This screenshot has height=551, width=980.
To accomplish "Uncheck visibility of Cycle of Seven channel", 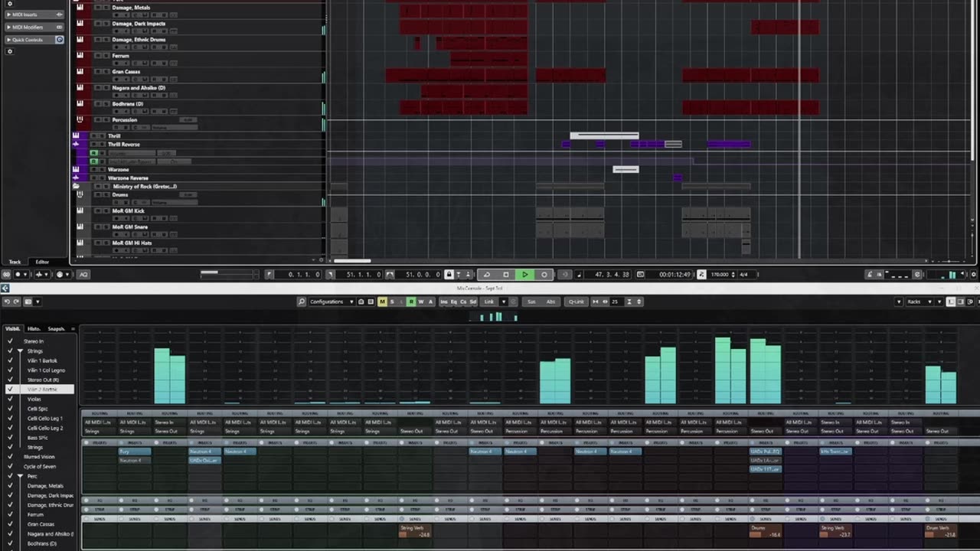I will click(x=10, y=466).
